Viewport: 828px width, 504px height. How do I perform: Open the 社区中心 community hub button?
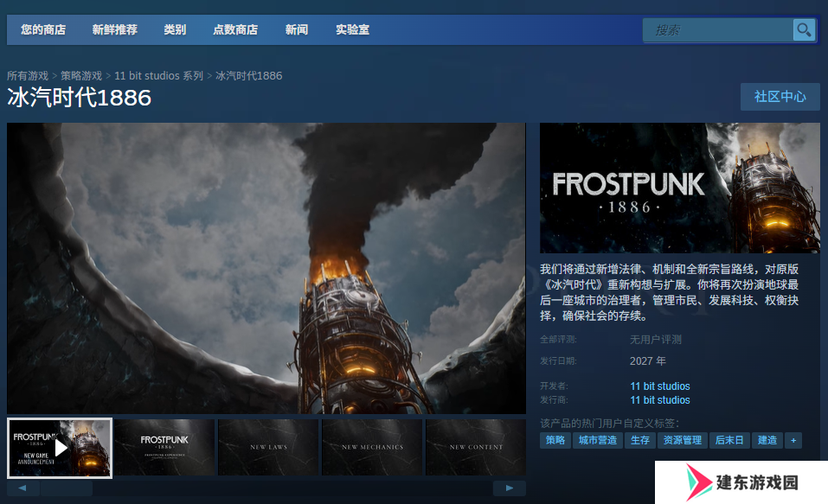tap(780, 97)
